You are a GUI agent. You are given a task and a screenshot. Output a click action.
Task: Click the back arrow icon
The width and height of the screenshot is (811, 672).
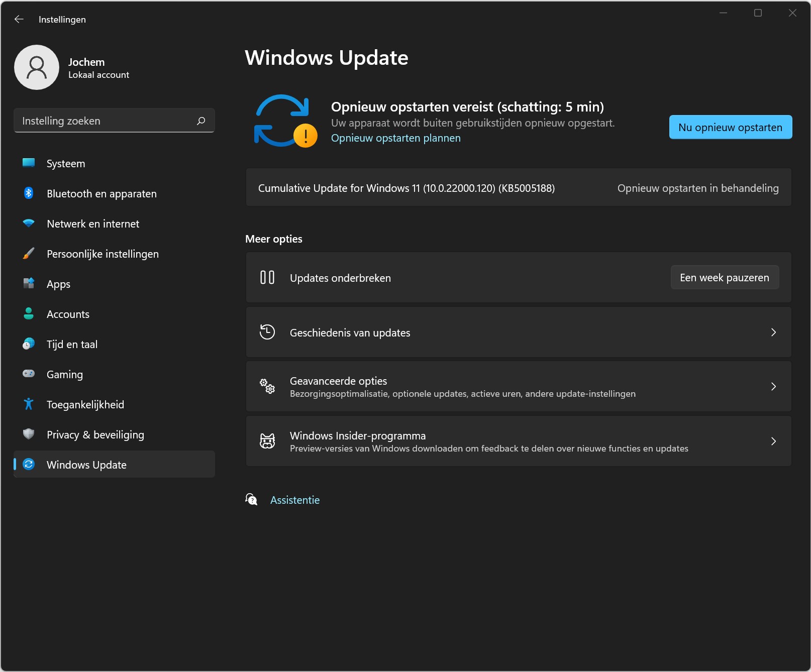(19, 19)
